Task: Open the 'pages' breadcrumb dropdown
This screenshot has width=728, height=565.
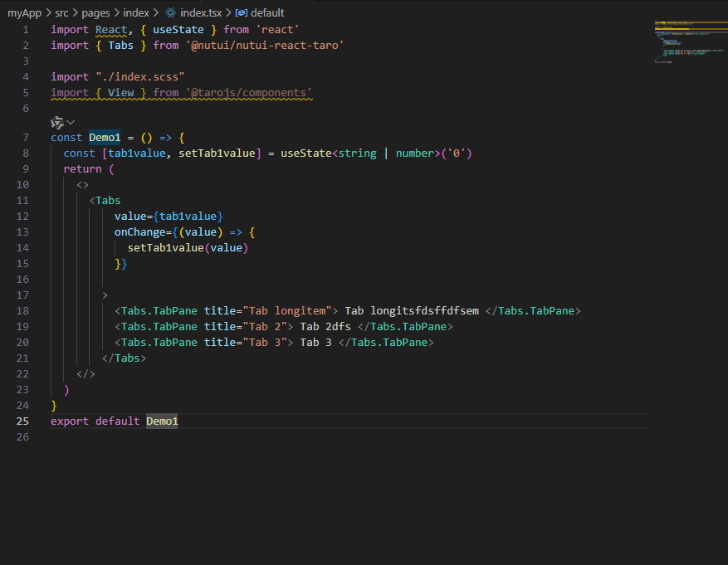Action: [94, 12]
